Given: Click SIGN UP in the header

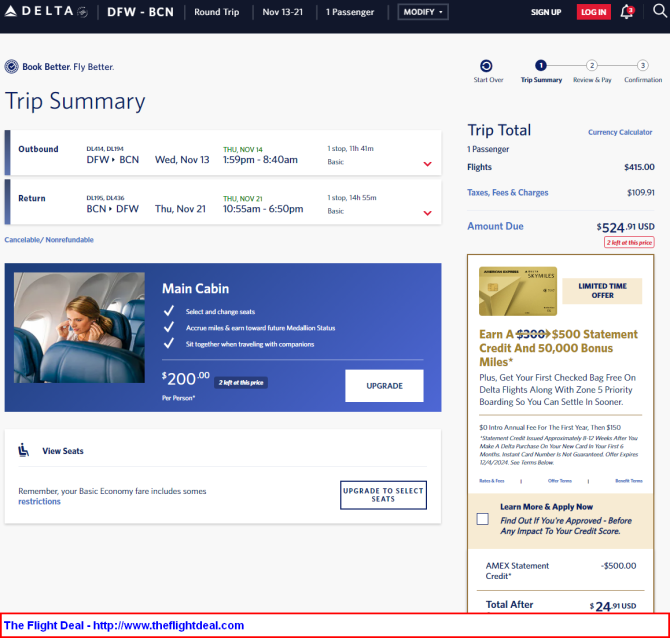Looking at the screenshot, I should click(x=546, y=12).
